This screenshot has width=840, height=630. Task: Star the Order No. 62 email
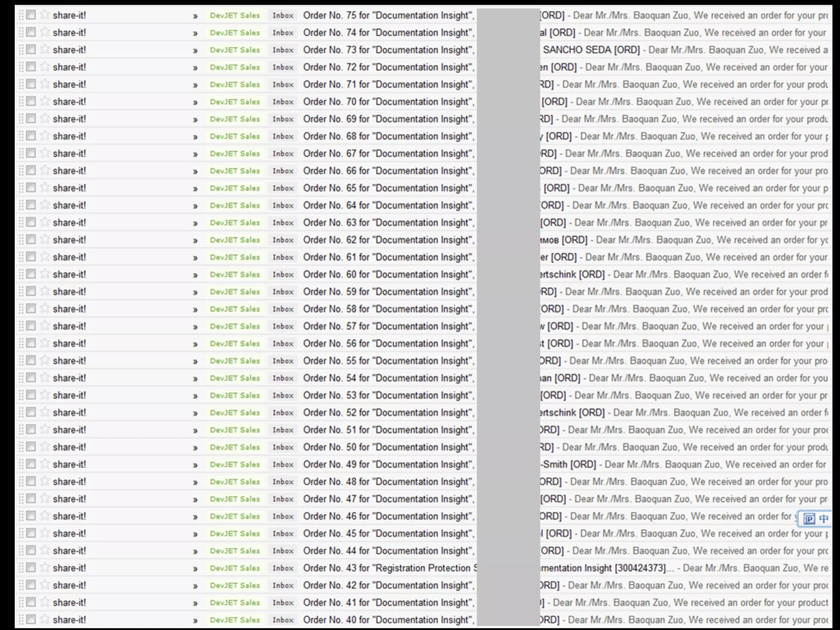tap(45, 240)
